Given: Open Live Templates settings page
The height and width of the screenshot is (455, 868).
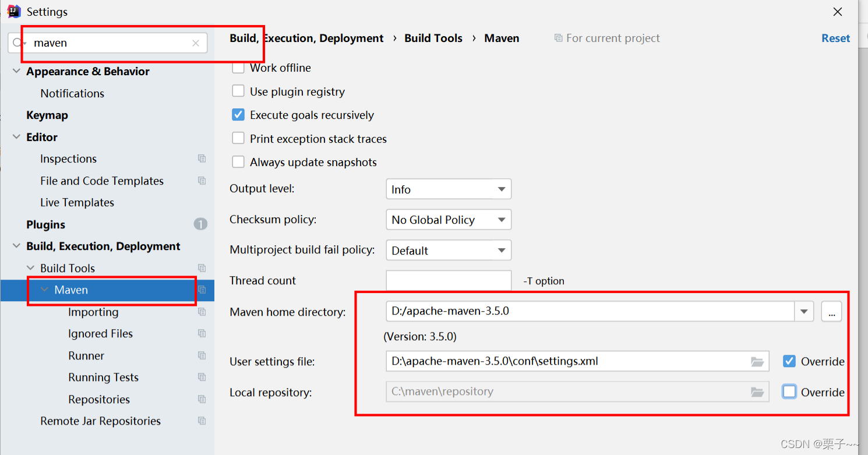Looking at the screenshot, I should click(x=77, y=202).
